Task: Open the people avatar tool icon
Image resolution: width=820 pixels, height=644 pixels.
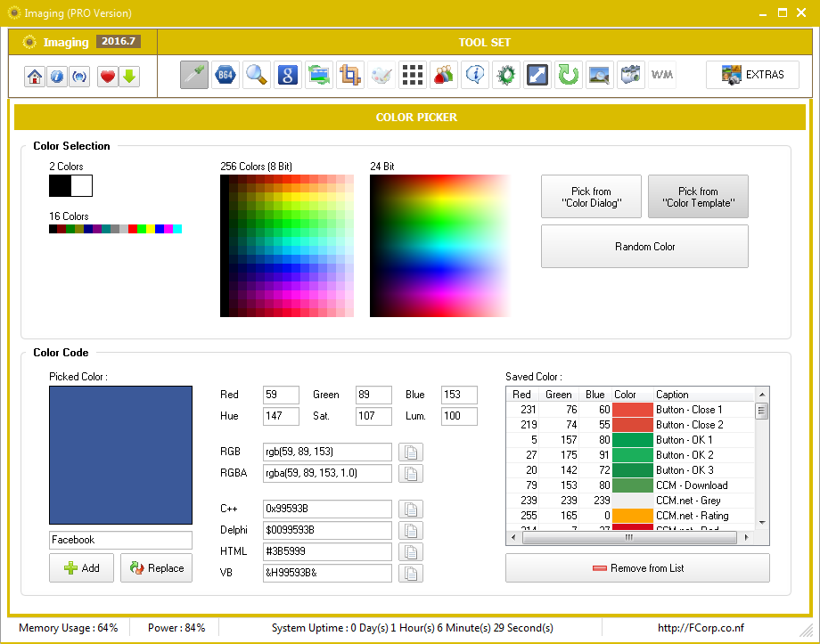Action: pyautogui.click(x=444, y=75)
